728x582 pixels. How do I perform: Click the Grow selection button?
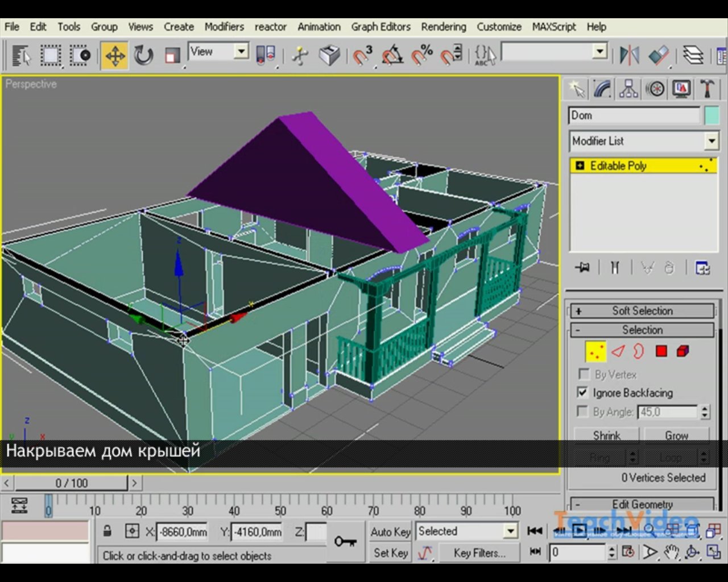pos(676,435)
